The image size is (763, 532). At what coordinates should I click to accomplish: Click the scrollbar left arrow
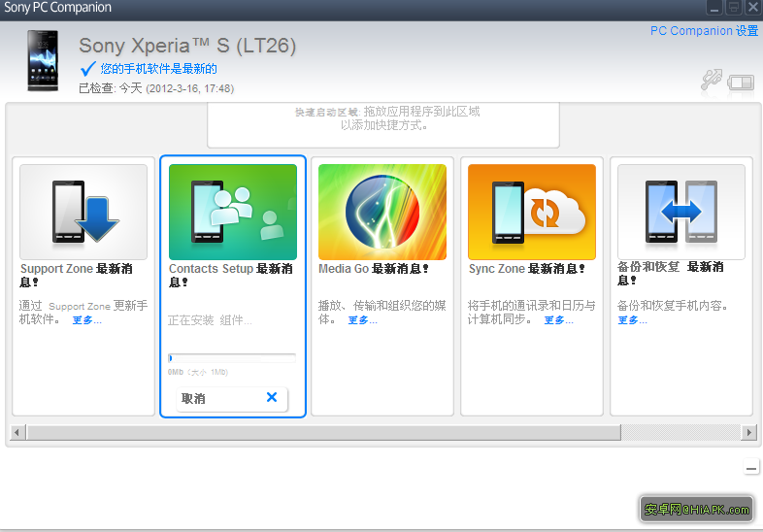point(17,432)
